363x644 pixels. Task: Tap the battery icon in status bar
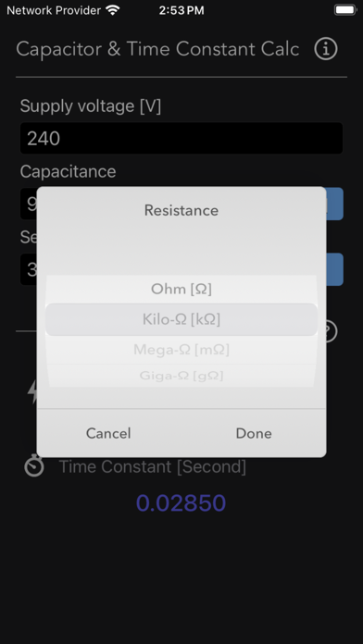pyautogui.click(x=344, y=10)
